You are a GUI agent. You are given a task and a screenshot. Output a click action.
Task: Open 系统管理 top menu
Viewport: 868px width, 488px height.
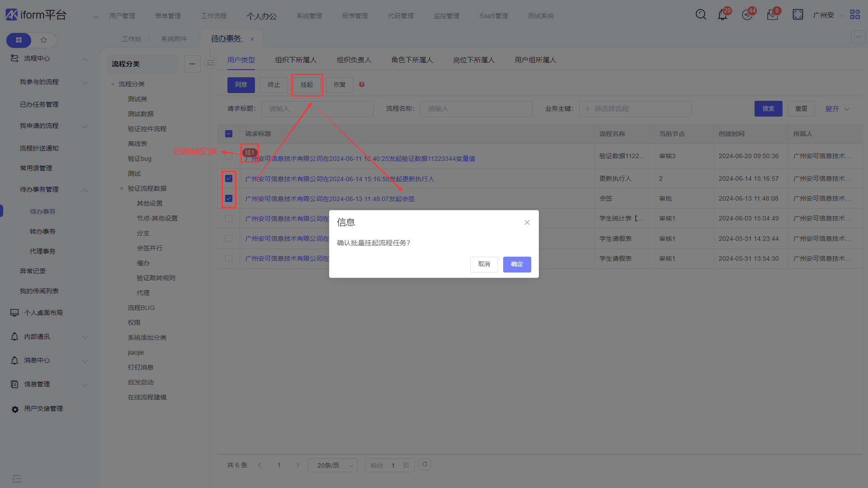(309, 16)
